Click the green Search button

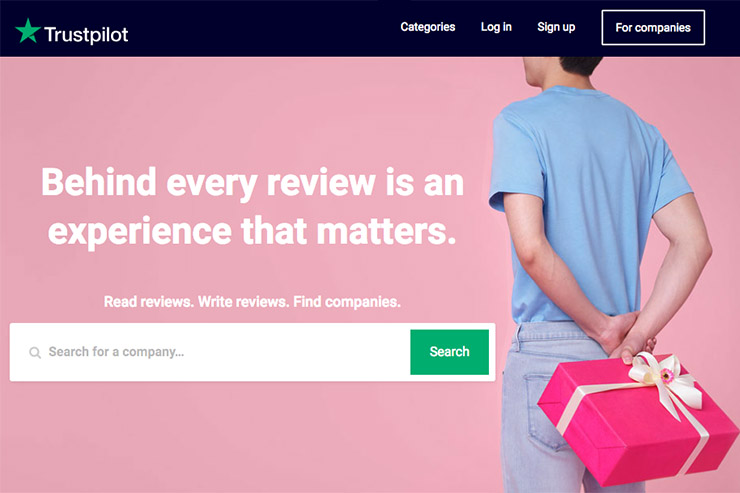pos(449,352)
